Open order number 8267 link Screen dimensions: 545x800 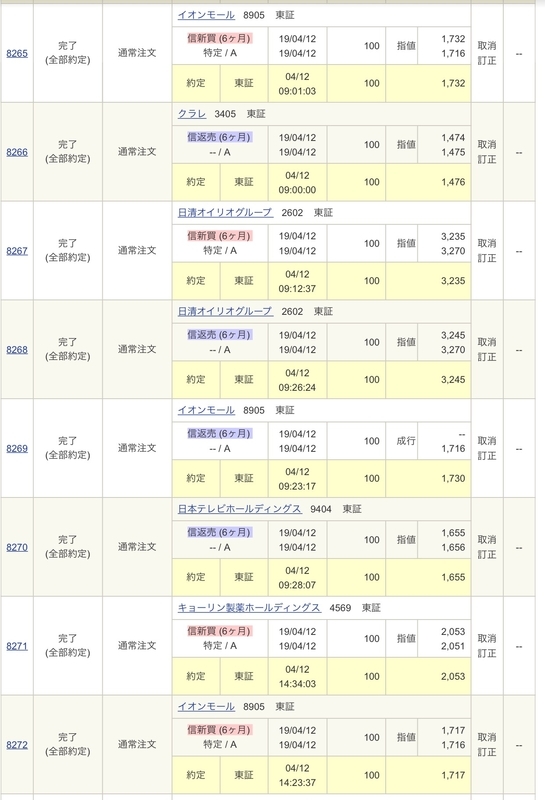pyautogui.click(x=17, y=251)
